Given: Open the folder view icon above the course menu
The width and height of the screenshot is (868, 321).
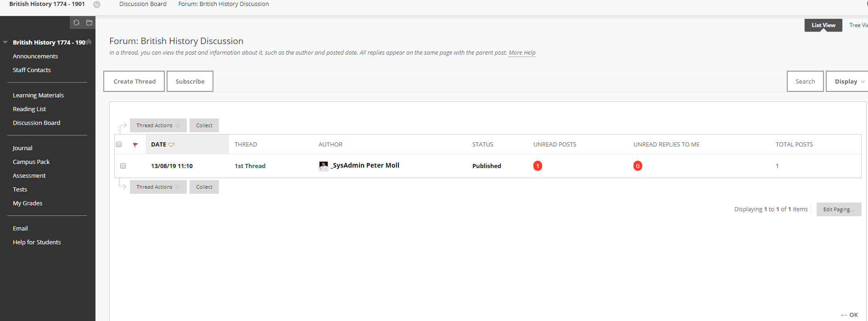Looking at the screenshot, I should coord(89,23).
